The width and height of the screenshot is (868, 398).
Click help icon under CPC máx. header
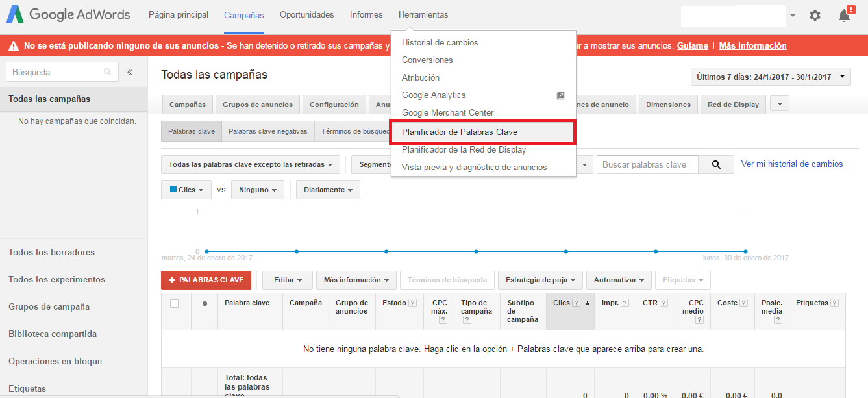coord(443,319)
